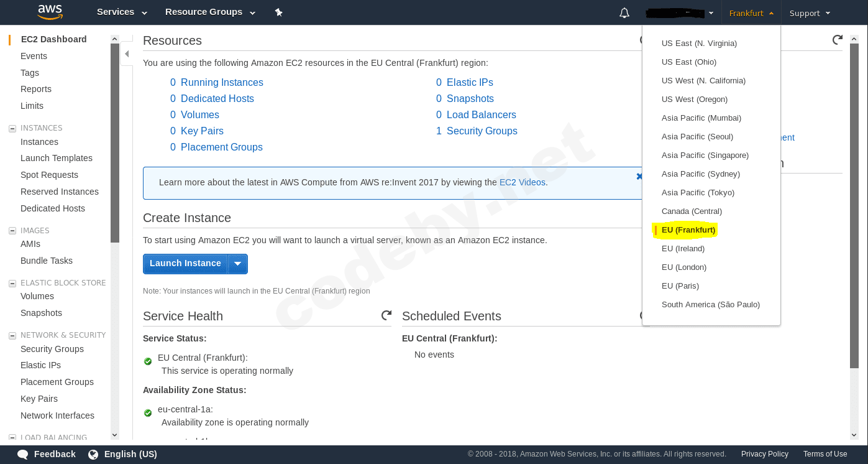868x464 pixels.
Task: Collapse the sidebar with the left arrow
Action: (x=127, y=53)
